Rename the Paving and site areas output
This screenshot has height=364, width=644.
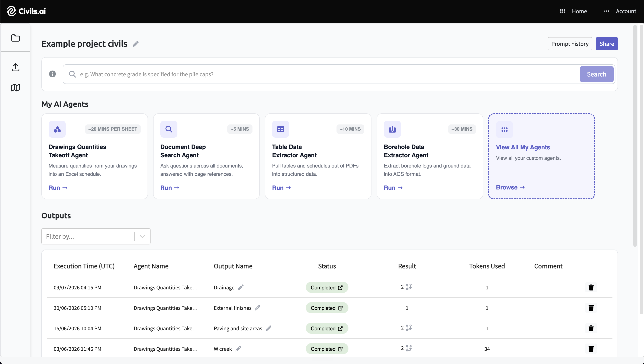click(268, 328)
